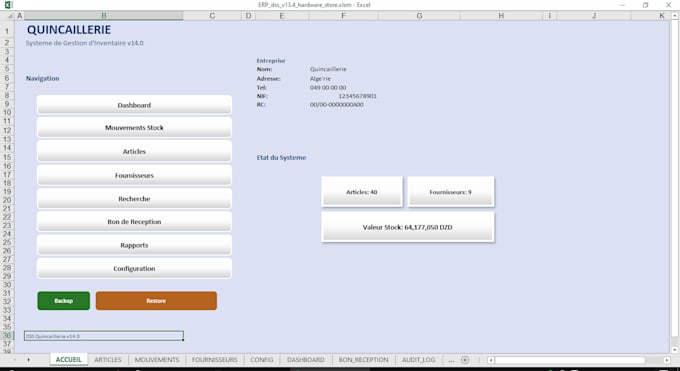
Task: Click the sheet tab scroll-right arrow
Action: 29,360
